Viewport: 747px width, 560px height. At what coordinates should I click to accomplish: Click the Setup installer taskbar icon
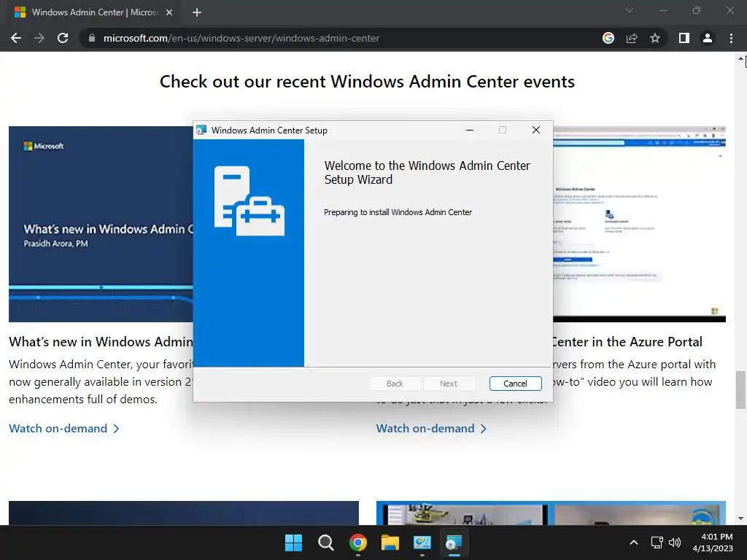coord(454,542)
